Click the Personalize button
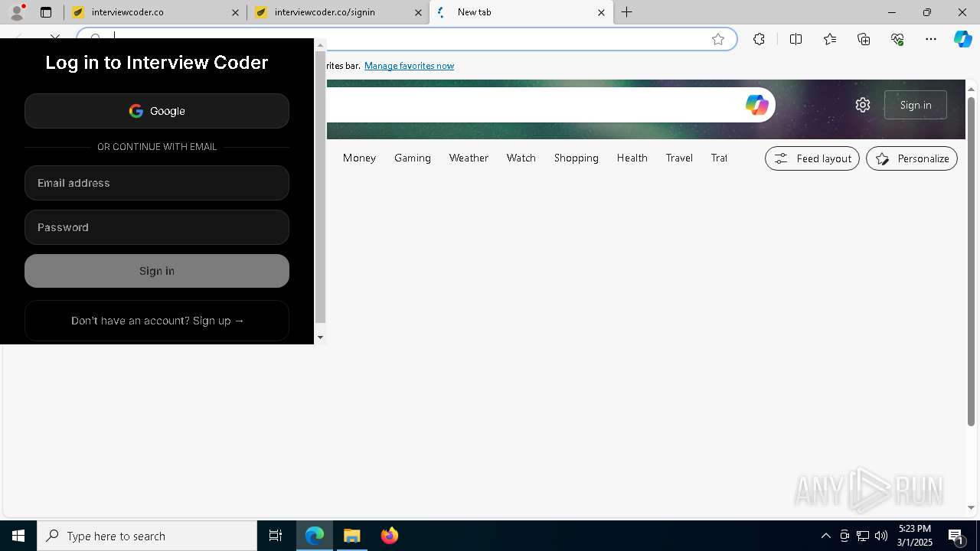 (x=912, y=158)
